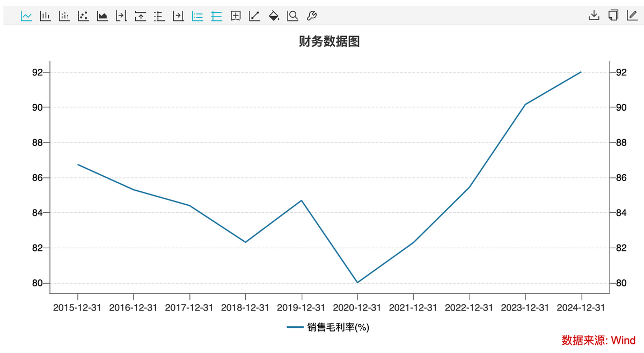Switch to scatter plot view
Screen dimensions: 644x353
83,16
